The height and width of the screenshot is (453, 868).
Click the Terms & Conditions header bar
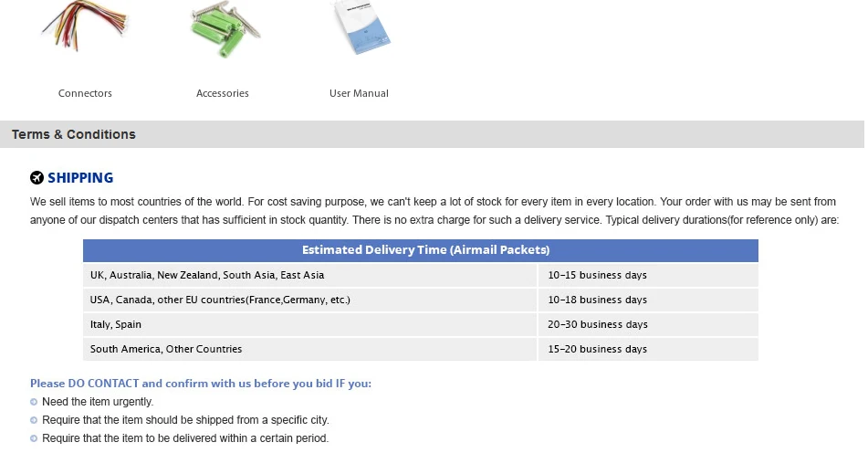click(x=432, y=134)
